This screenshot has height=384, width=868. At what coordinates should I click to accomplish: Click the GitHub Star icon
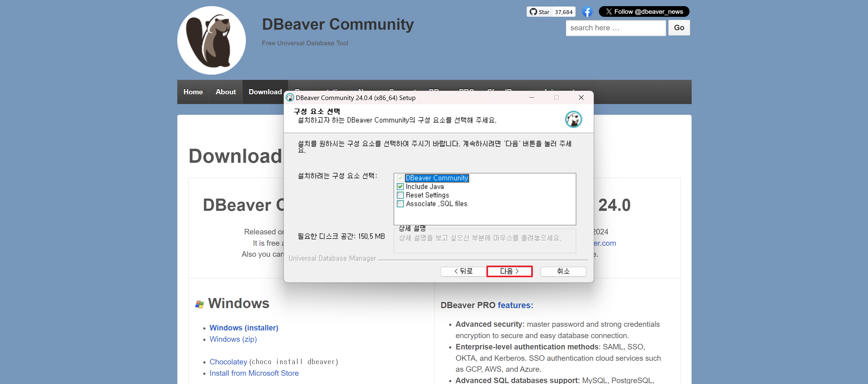(534, 11)
